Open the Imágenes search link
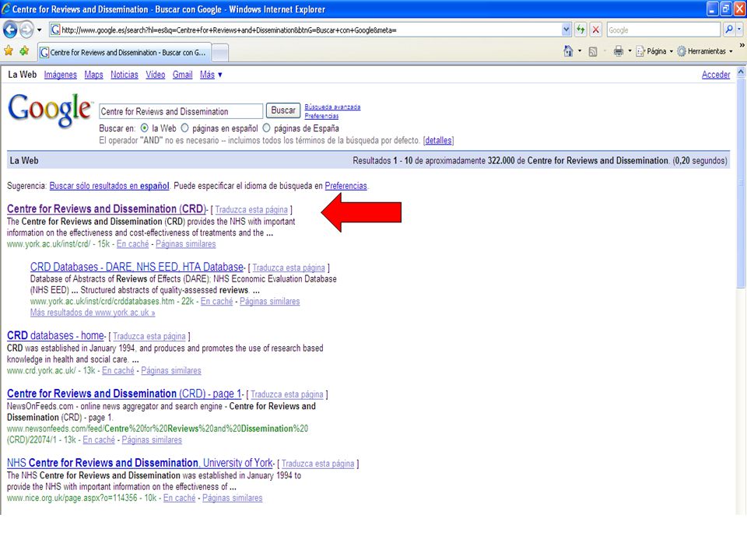 [x=60, y=75]
